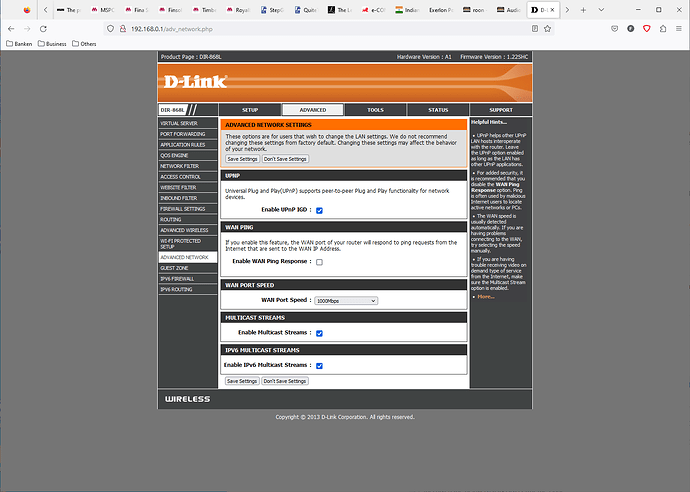Click the D-Link logo
The height and width of the screenshot is (492, 690).
coord(196,80)
